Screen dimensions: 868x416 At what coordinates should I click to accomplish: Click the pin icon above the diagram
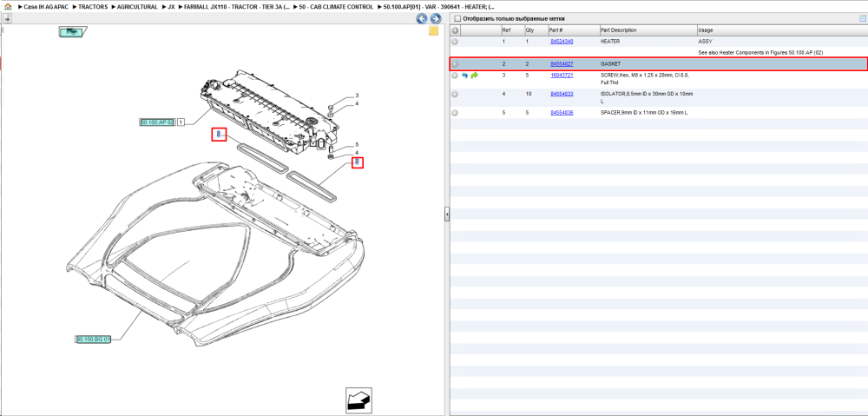pos(8,18)
